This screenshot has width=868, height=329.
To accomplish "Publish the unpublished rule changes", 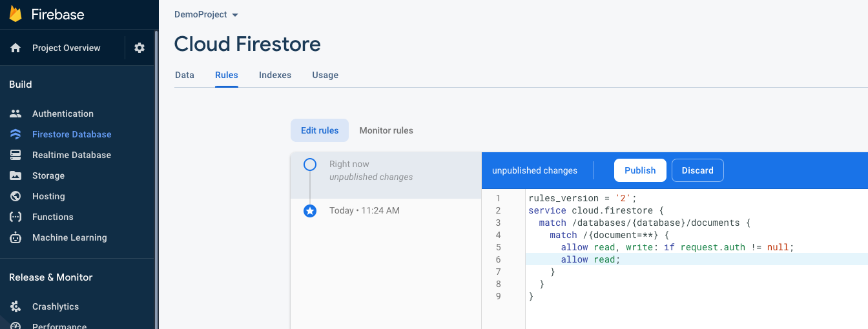I will 640,170.
